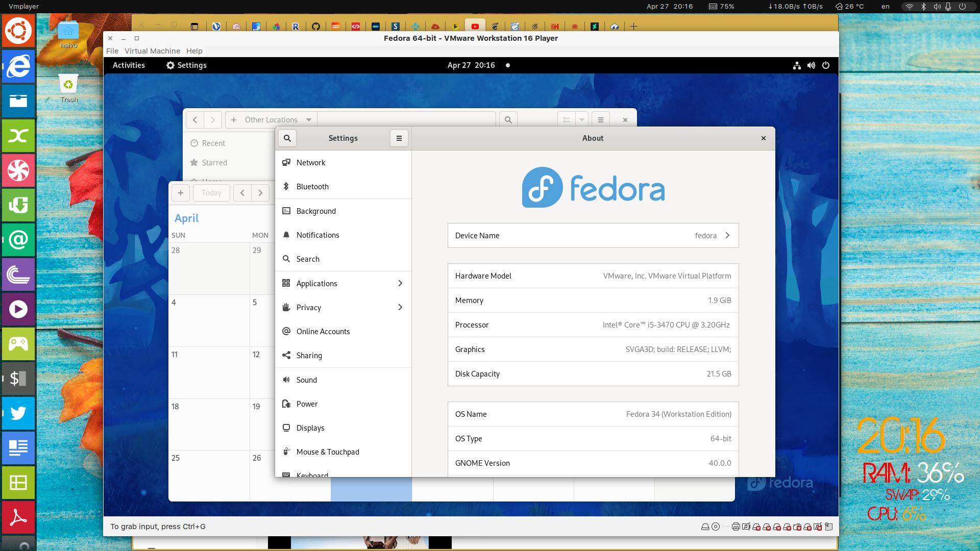980x551 pixels.
Task: Open the Ubuntu dash launcher icon
Action: tap(18, 31)
